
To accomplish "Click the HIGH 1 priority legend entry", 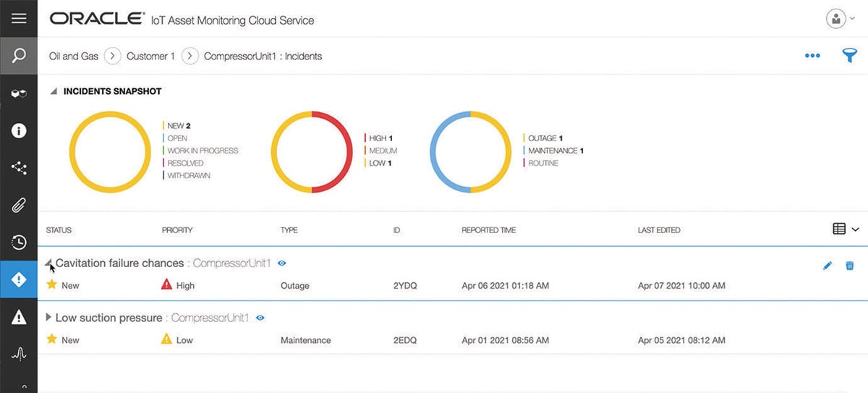I will 380,138.
